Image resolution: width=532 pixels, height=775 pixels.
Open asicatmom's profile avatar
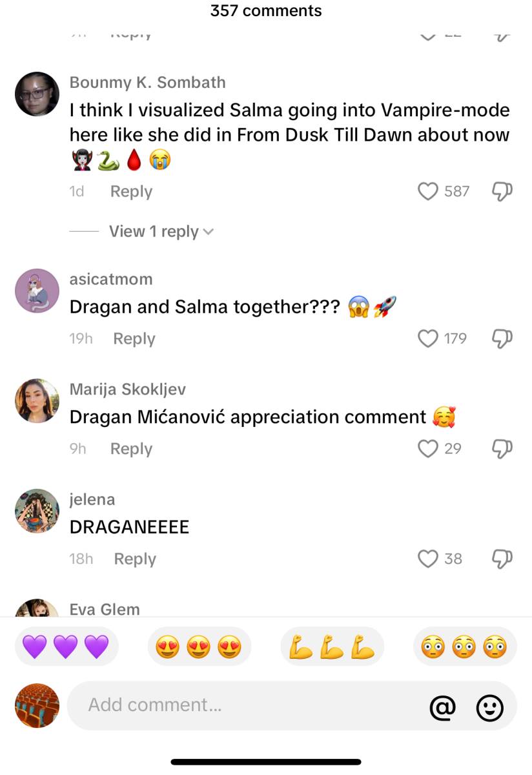(x=37, y=291)
